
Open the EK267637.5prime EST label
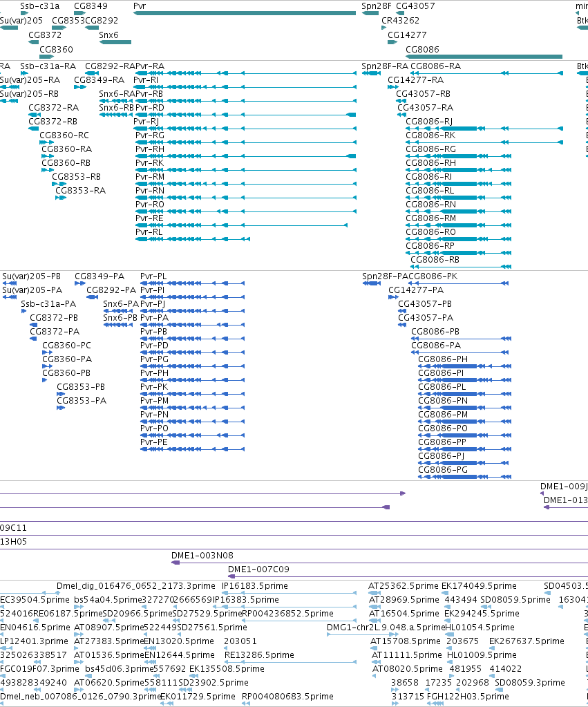click(527, 641)
